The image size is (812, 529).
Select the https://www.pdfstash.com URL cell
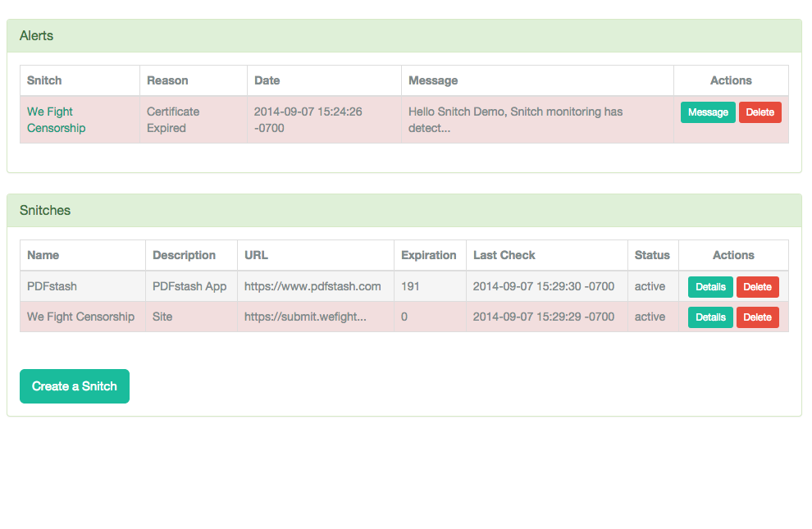coord(312,286)
